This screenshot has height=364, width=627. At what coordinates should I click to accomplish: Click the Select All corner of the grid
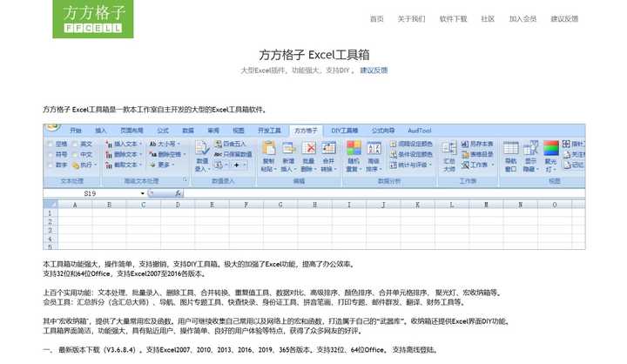click(51, 205)
